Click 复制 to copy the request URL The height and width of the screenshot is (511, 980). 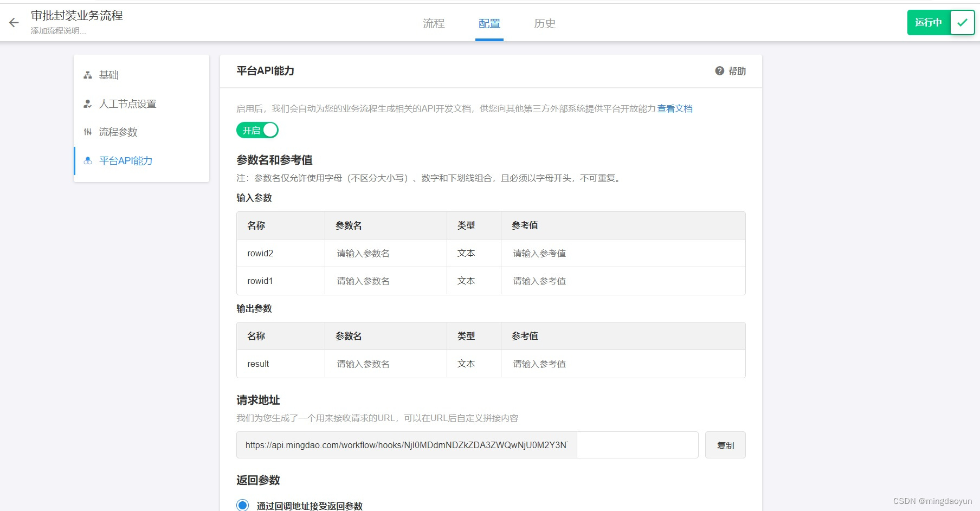pyautogui.click(x=725, y=445)
